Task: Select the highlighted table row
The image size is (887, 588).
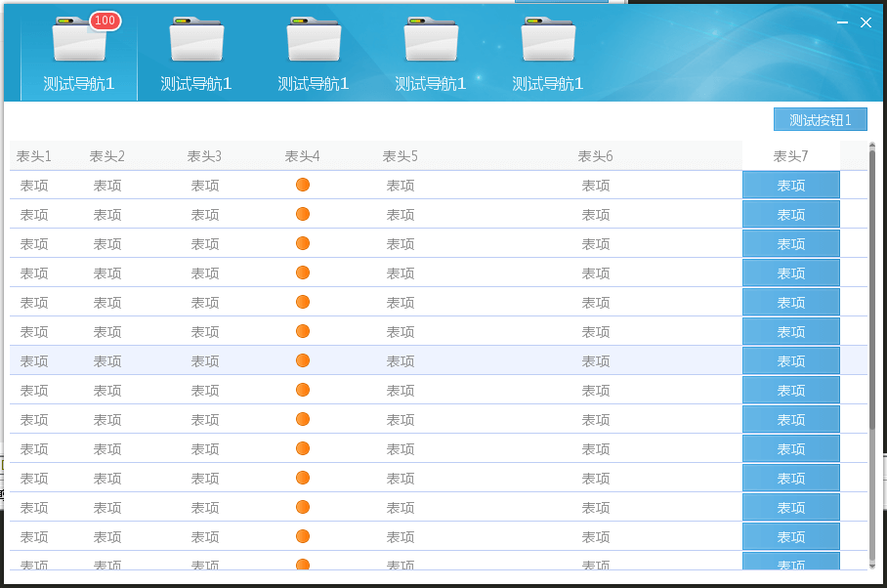Action: tap(391, 360)
